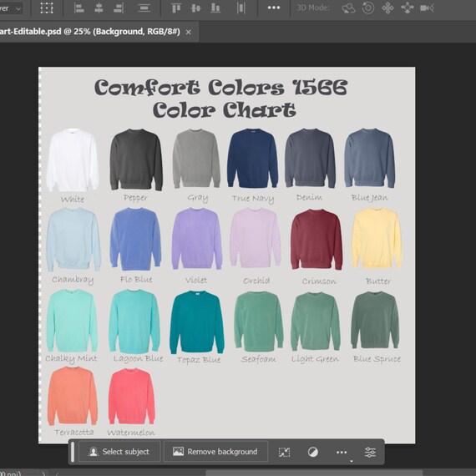Click the Denim sweatshirt image

[x=311, y=158]
